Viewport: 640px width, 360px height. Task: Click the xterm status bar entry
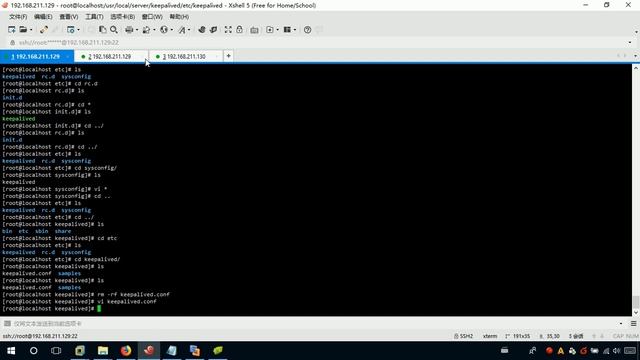click(x=490, y=336)
